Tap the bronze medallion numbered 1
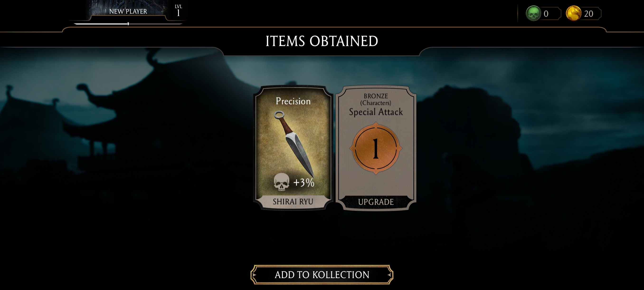 (x=376, y=148)
